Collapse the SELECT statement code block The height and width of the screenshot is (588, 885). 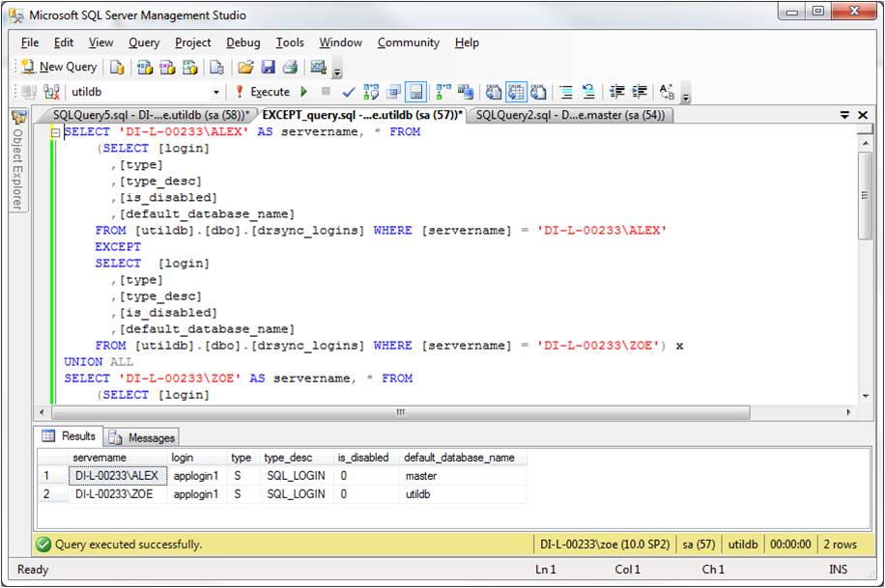pos(56,132)
